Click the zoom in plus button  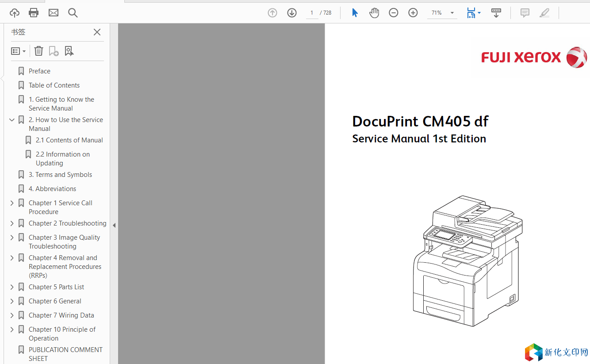(x=413, y=13)
